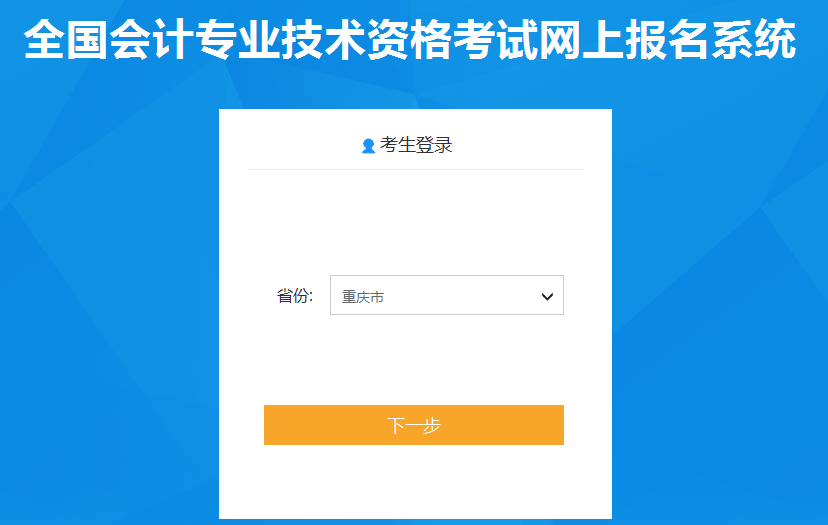Click the chevron arrow in province selector

(547, 297)
